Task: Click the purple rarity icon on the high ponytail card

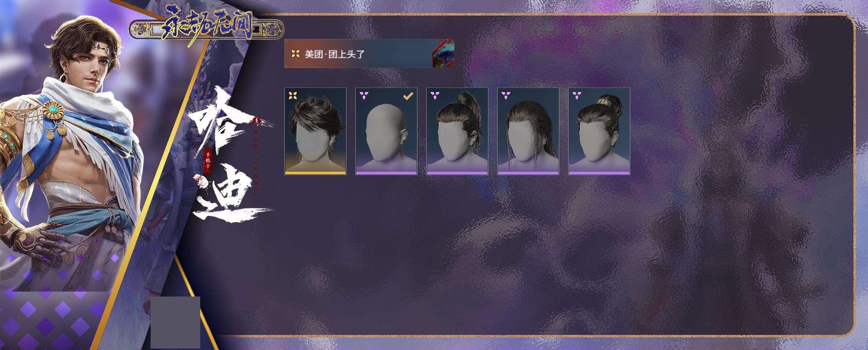Action: 434,95
